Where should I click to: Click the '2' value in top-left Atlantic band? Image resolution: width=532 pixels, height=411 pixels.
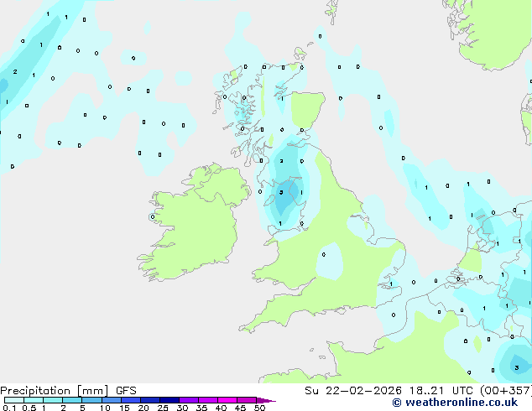[x=15, y=71]
